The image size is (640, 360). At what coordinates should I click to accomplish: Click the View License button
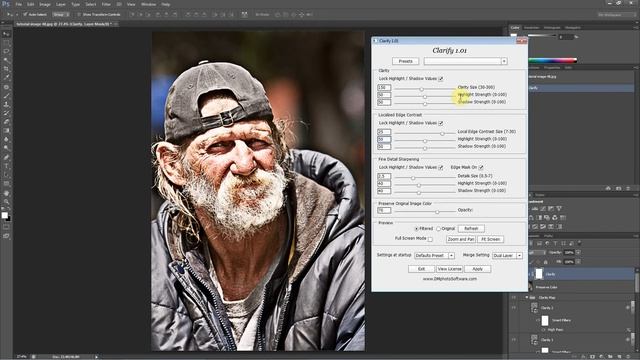(x=449, y=269)
